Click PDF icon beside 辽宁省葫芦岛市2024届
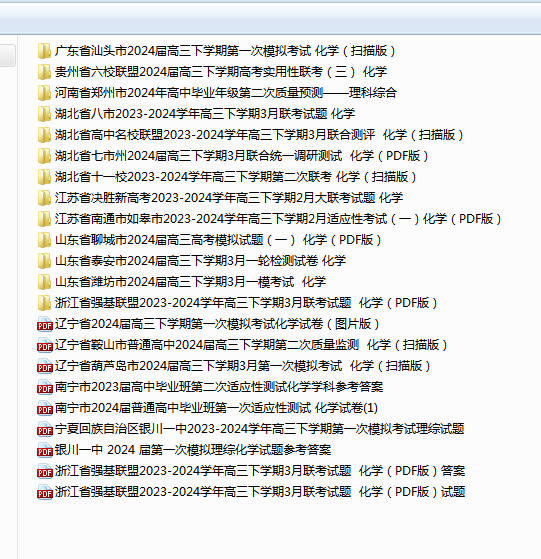Screen dimensions: 541x559 click(45, 366)
